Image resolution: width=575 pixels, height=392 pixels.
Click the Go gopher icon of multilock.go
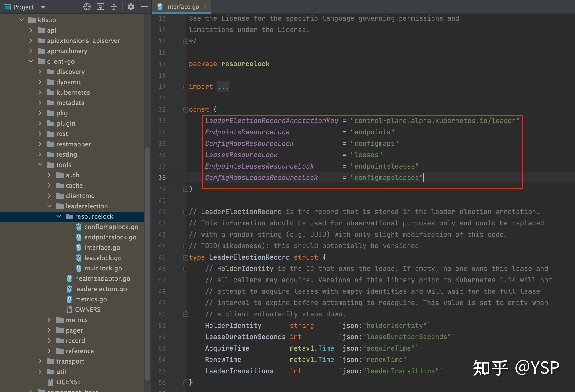(79, 268)
